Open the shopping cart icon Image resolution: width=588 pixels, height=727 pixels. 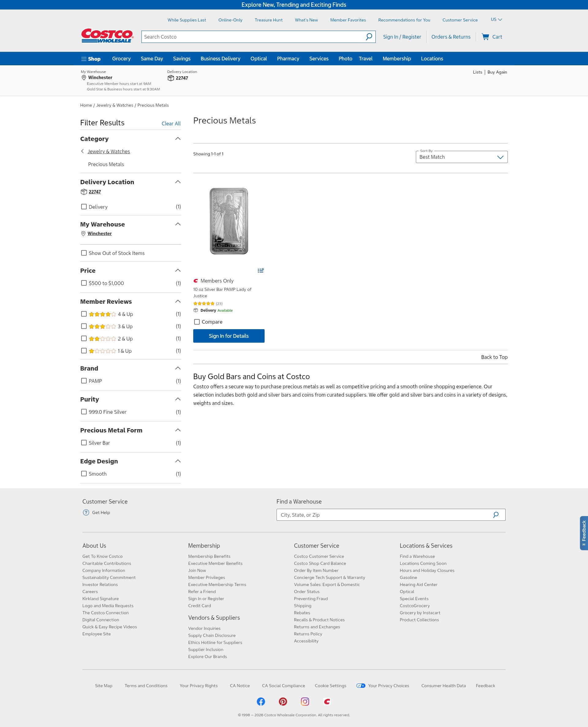pos(485,36)
